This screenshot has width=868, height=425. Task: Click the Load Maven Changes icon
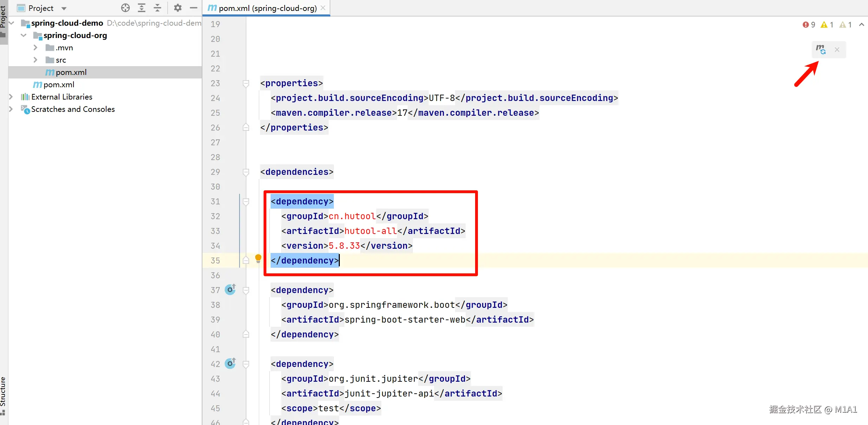pyautogui.click(x=821, y=50)
